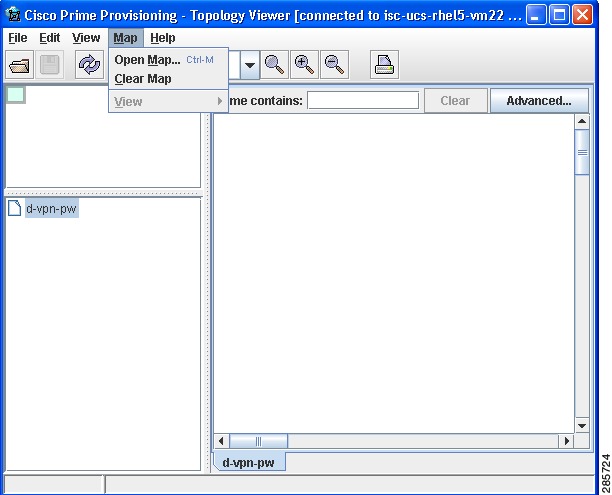
Task: Click the Advanced... button
Action: tap(539, 101)
